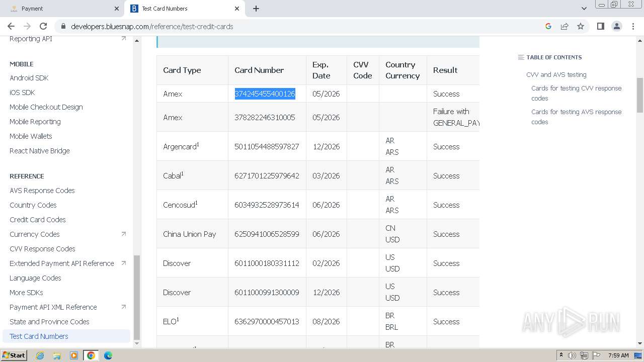Open the network icon in the tray
The image size is (644, 362).
[x=584, y=355]
